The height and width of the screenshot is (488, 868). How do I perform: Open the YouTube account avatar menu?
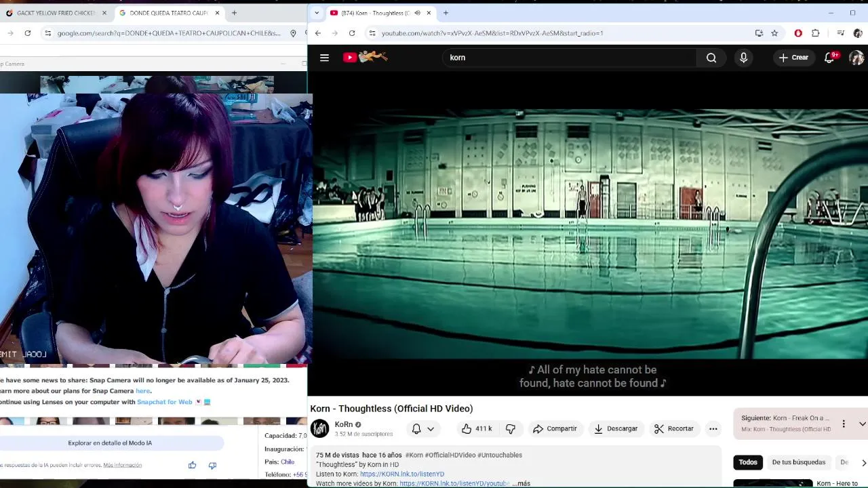pos(856,58)
